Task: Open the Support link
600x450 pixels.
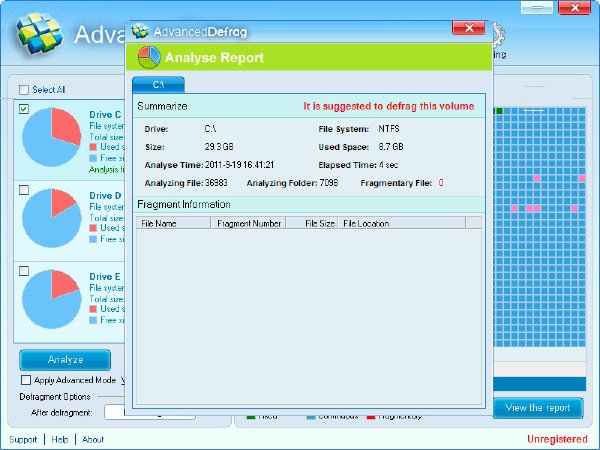Action: coord(23,439)
